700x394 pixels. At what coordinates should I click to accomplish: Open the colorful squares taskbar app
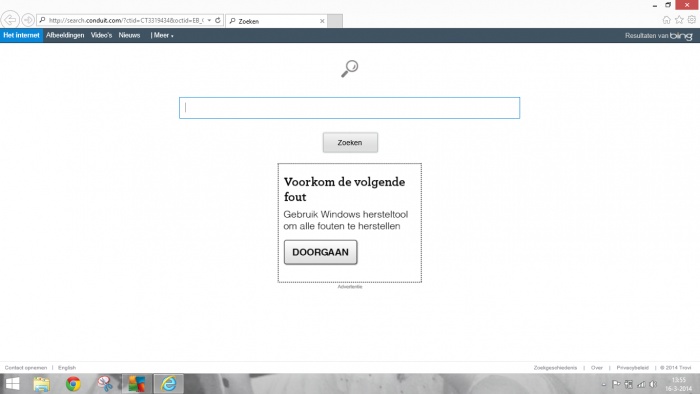pyautogui.click(x=137, y=384)
